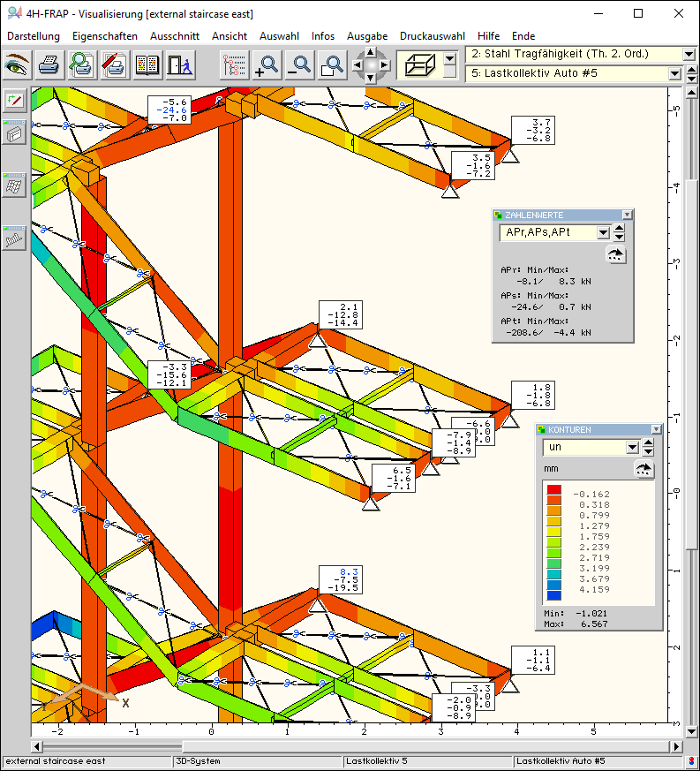Click the selection tree list toolbar icon
Viewport: 700px width, 771px height.
tap(235, 64)
